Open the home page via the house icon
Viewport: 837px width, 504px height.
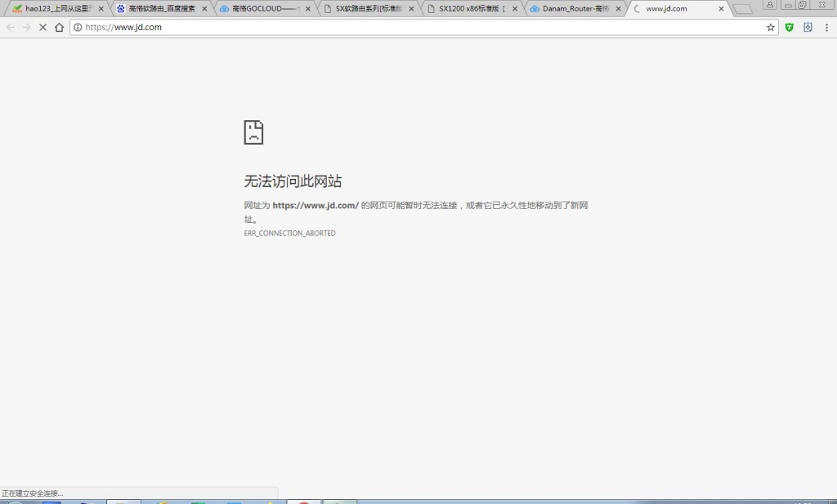[x=59, y=27]
